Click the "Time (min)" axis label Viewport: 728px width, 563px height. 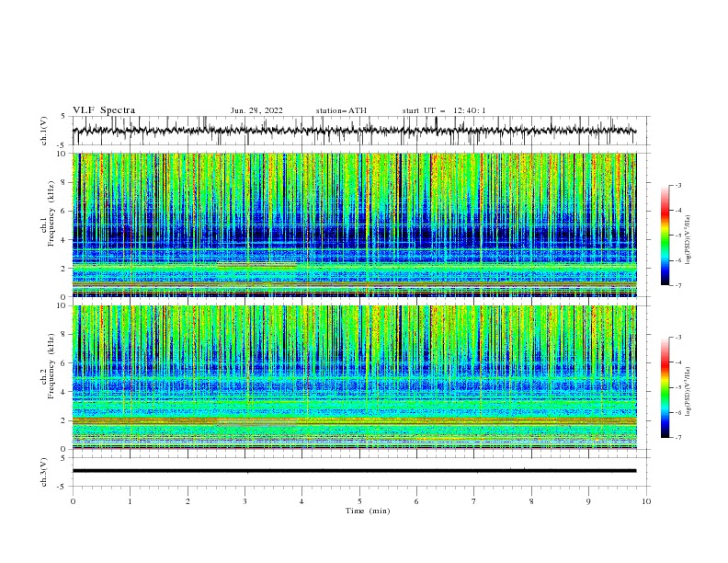[x=368, y=511]
